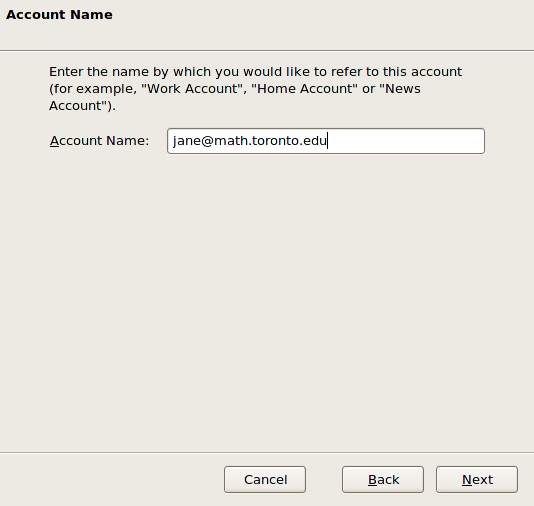Click the separator line below the heading
Viewport: 534px width, 506px height.
(267, 51)
